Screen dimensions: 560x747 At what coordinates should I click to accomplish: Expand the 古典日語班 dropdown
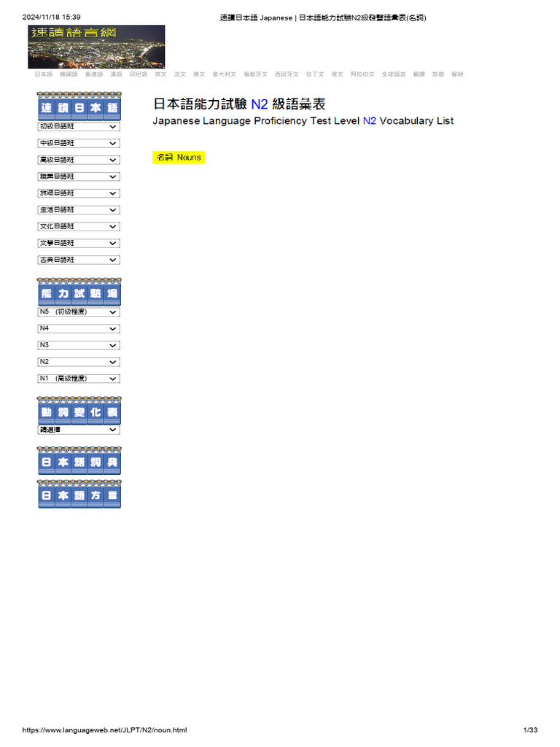(x=79, y=260)
